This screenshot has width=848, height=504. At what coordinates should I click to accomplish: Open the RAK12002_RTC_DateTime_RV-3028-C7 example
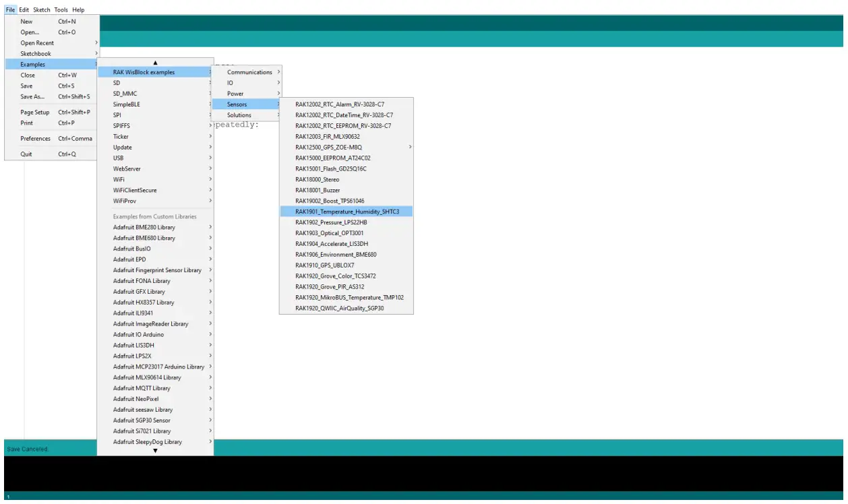346,115
